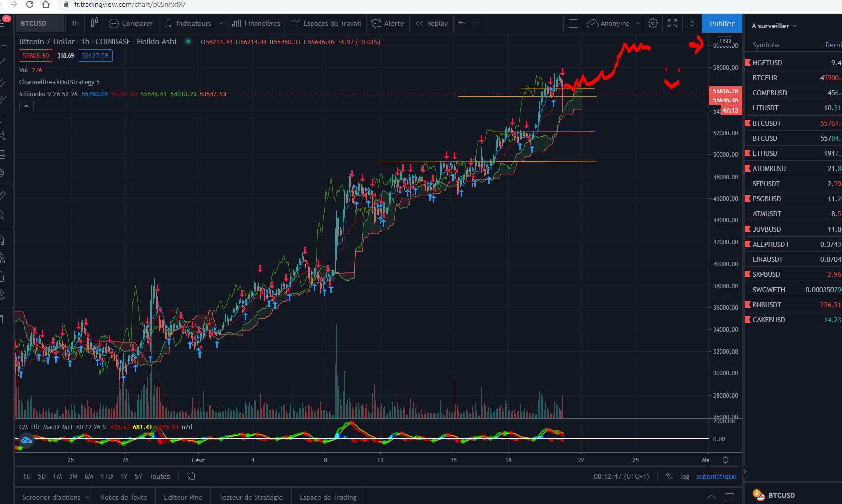This screenshot has width=842, height=504.
Task: Toggle the flag on BTCUSDT row
Action: [748, 123]
